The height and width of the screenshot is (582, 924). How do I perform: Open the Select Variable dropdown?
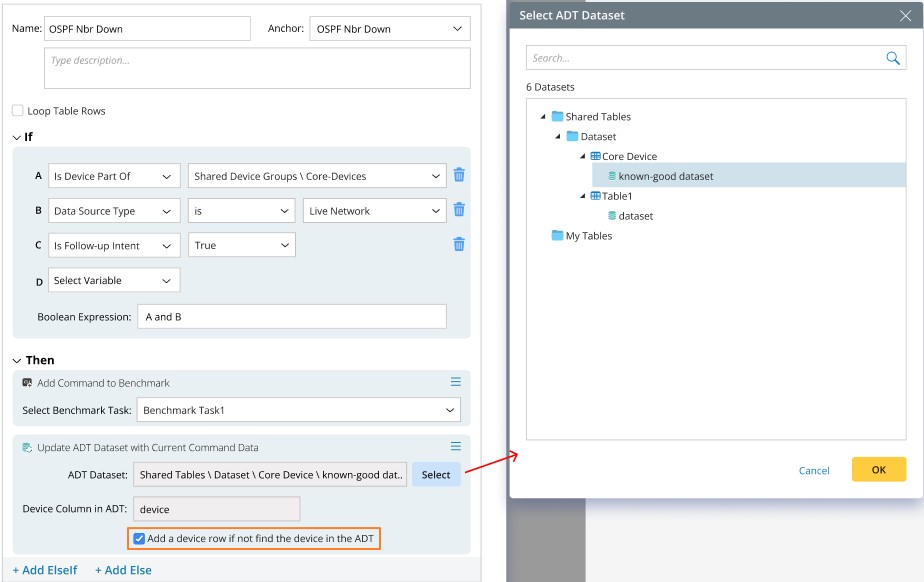[x=114, y=280]
